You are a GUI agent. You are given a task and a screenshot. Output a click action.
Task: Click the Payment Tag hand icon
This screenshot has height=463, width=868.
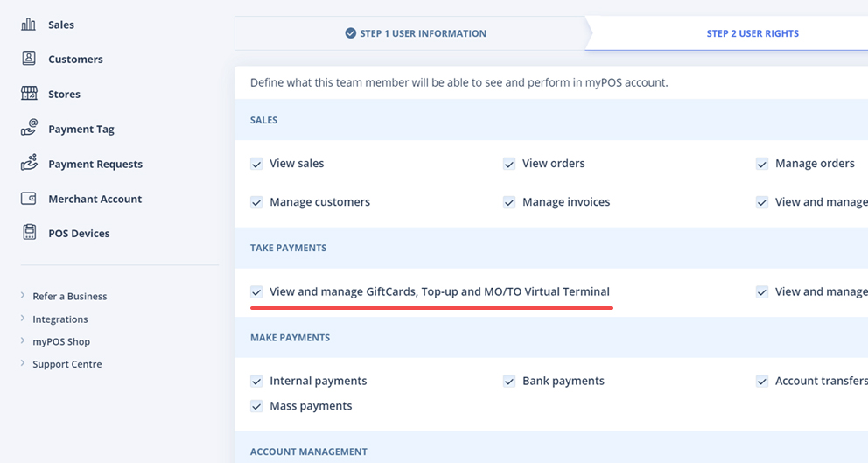(29, 129)
